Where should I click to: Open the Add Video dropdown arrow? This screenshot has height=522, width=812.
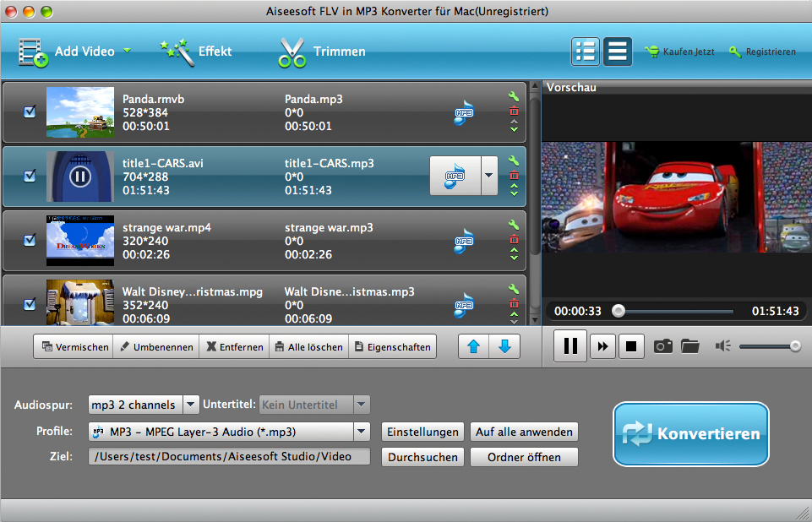coord(127,51)
